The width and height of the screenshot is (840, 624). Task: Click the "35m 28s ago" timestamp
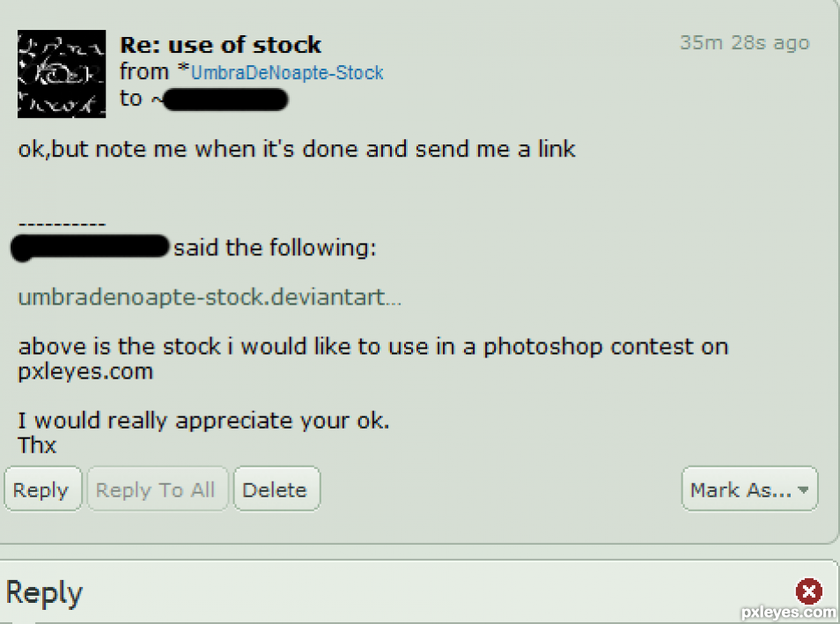(x=745, y=43)
